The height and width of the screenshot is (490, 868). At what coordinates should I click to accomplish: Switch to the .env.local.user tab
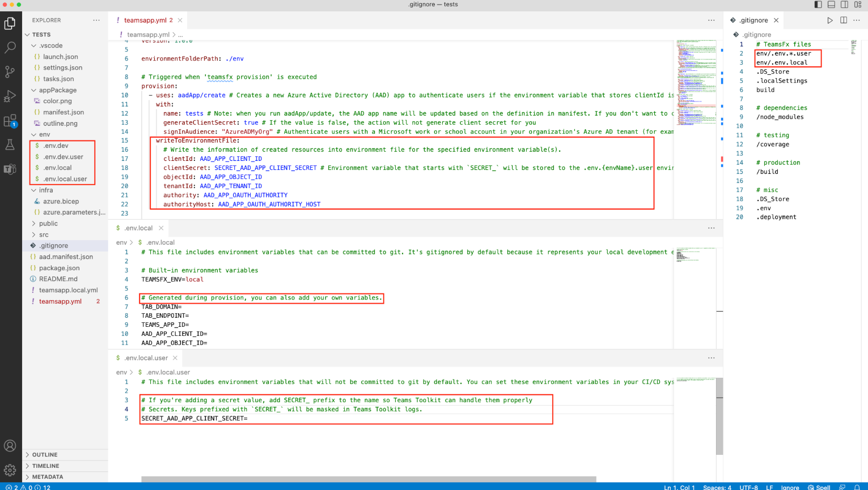146,358
